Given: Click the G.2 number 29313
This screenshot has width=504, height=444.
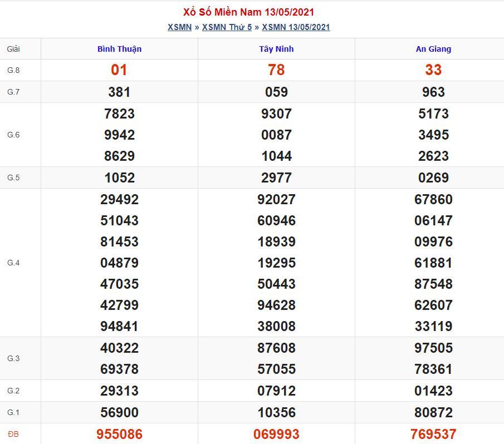Looking at the screenshot, I should point(119,391).
